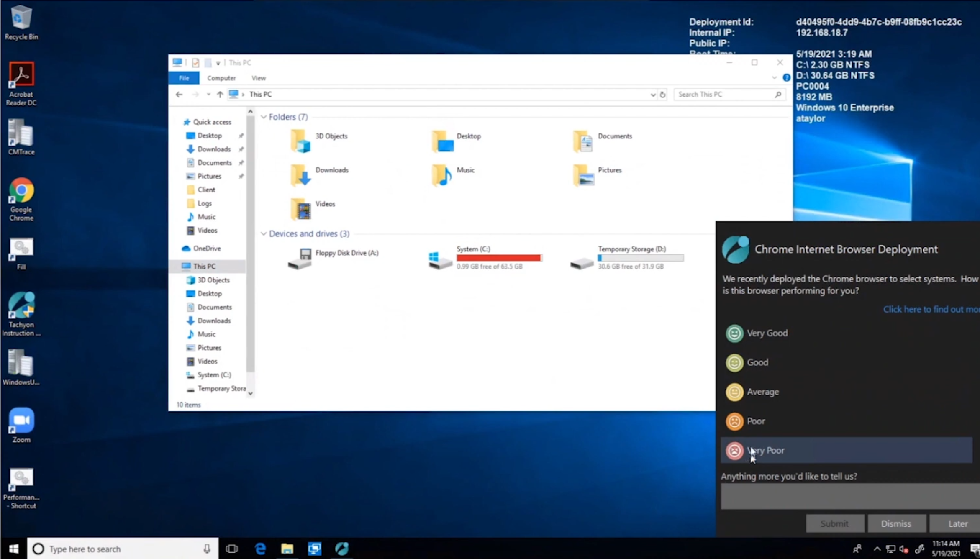Open the Computer ribbon tab
The width and height of the screenshot is (980, 559).
[x=221, y=78]
